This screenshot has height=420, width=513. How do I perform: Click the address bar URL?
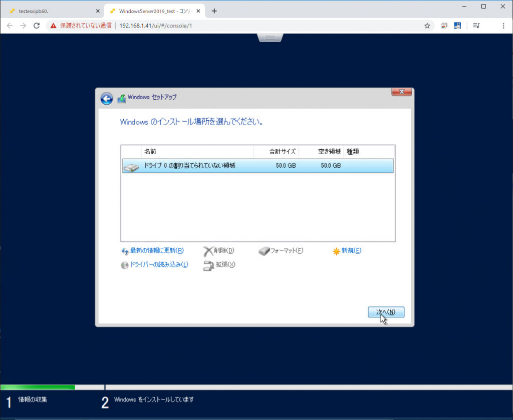[156, 26]
